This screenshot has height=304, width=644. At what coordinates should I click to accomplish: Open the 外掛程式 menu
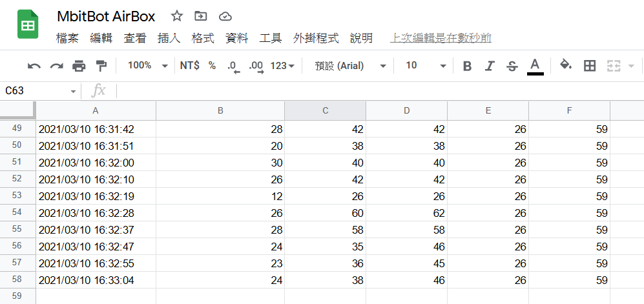(x=317, y=39)
